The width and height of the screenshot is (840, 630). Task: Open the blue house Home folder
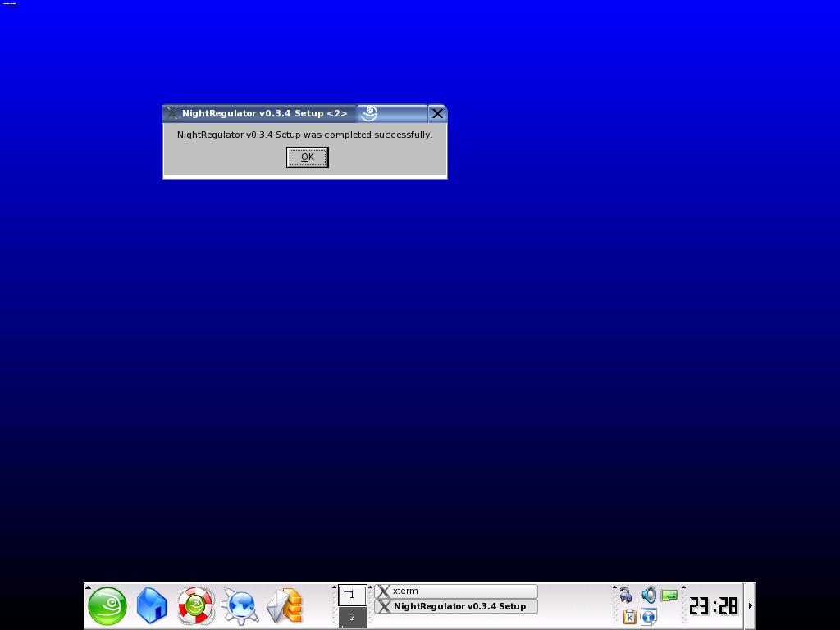152,606
